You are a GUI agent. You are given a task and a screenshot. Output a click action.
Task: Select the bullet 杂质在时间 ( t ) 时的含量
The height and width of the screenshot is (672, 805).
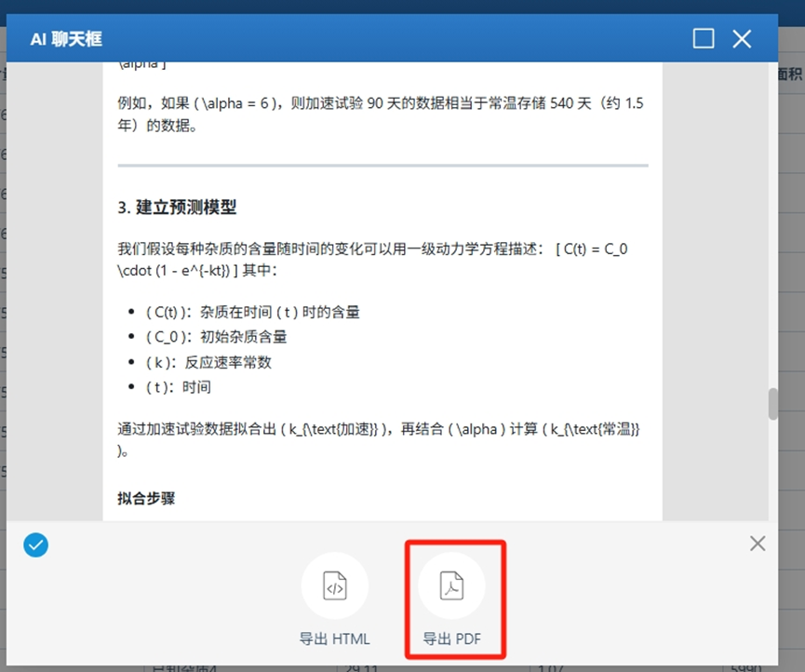pyautogui.click(x=252, y=312)
